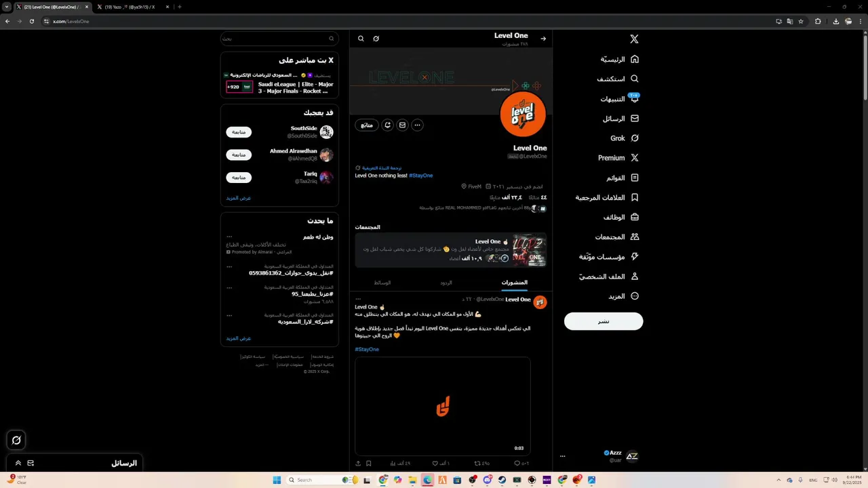
Task: Open the Bookmarks icon in the sidebar
Action: point(635,197)
